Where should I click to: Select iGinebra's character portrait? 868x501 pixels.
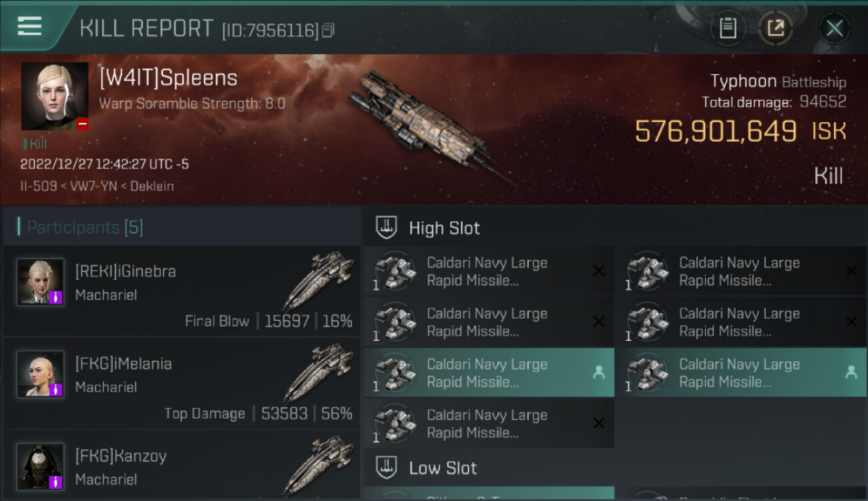tap(41, 282)
